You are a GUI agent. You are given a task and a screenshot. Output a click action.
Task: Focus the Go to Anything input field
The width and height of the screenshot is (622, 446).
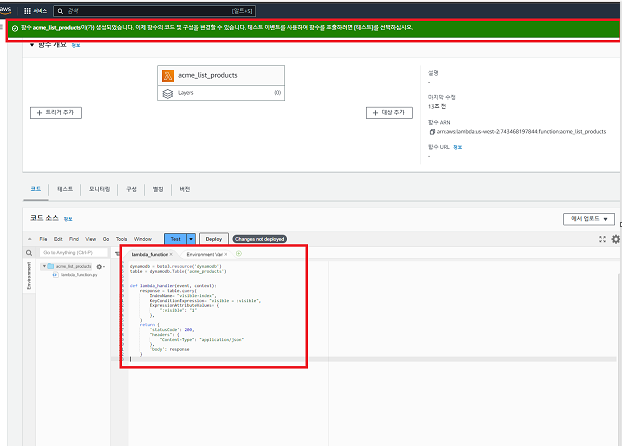pos(74,252)
